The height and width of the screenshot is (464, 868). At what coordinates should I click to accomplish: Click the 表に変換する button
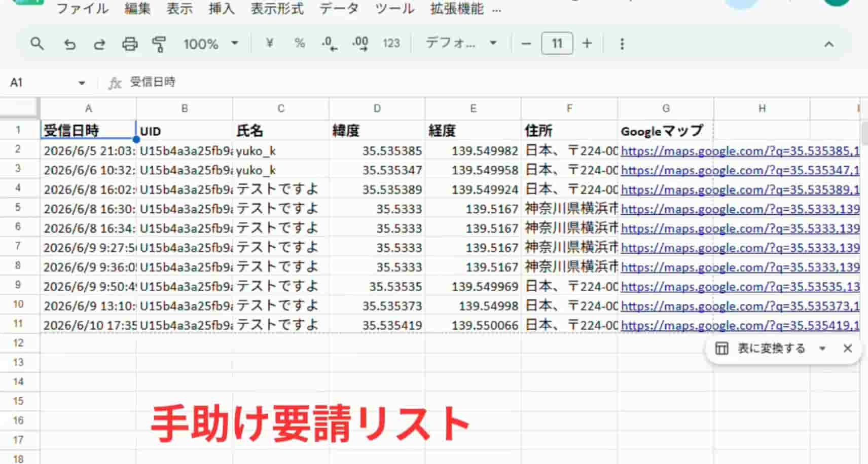point(771,349)
